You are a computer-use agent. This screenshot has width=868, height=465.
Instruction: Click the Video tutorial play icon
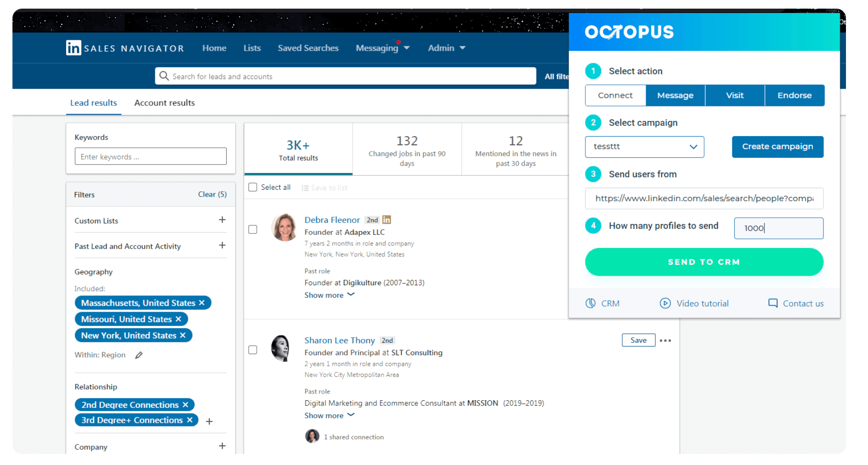[x=665, y=303]
